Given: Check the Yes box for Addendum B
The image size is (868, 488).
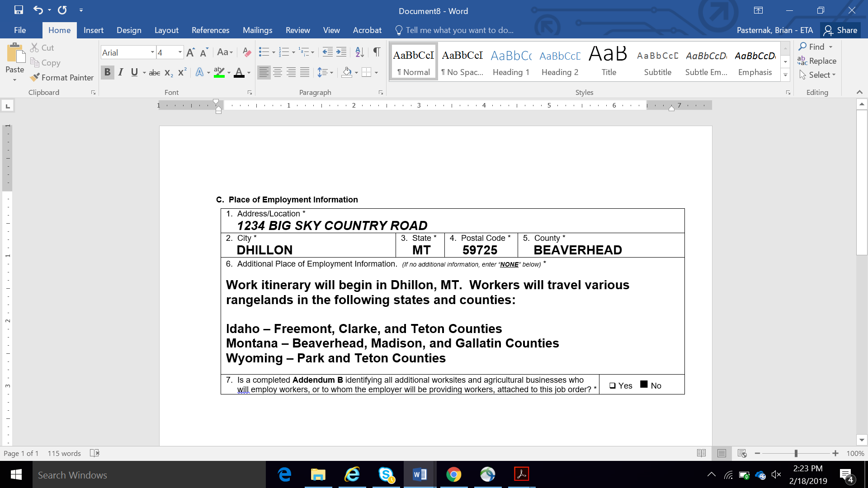Looking at the screenshot, I should (x=613, y=386).
